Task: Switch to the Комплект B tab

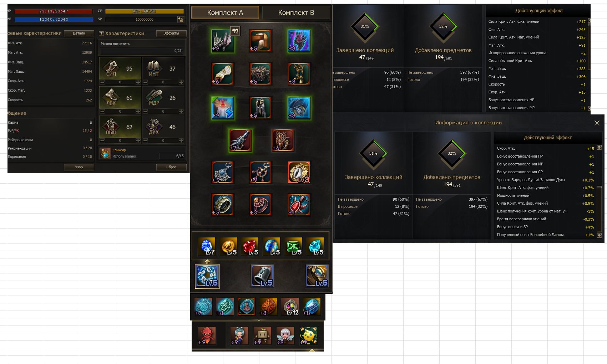Action: pyautogui.click(x=296, y=13)
